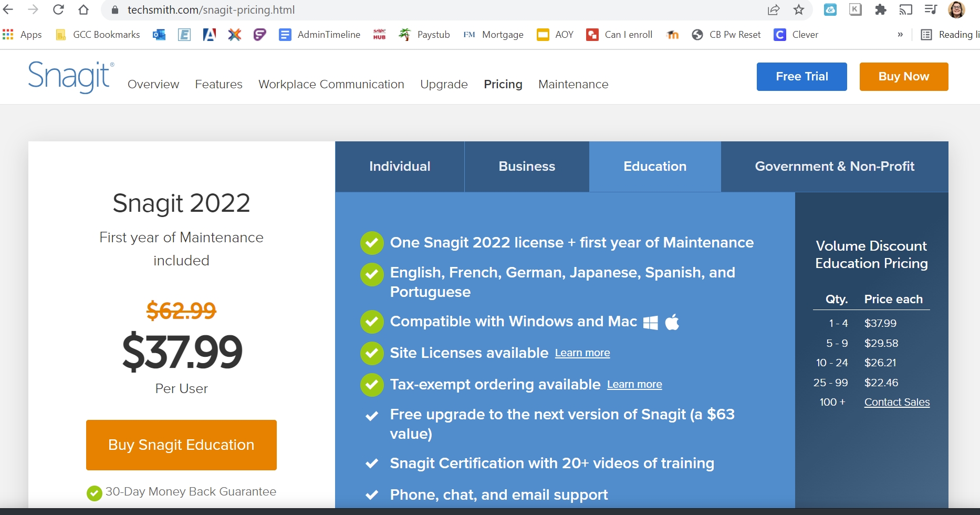Open the blue cloud extension icon
Image resolution: width=980 pixels, height=515 pixels.
click(x=830, y=9)
